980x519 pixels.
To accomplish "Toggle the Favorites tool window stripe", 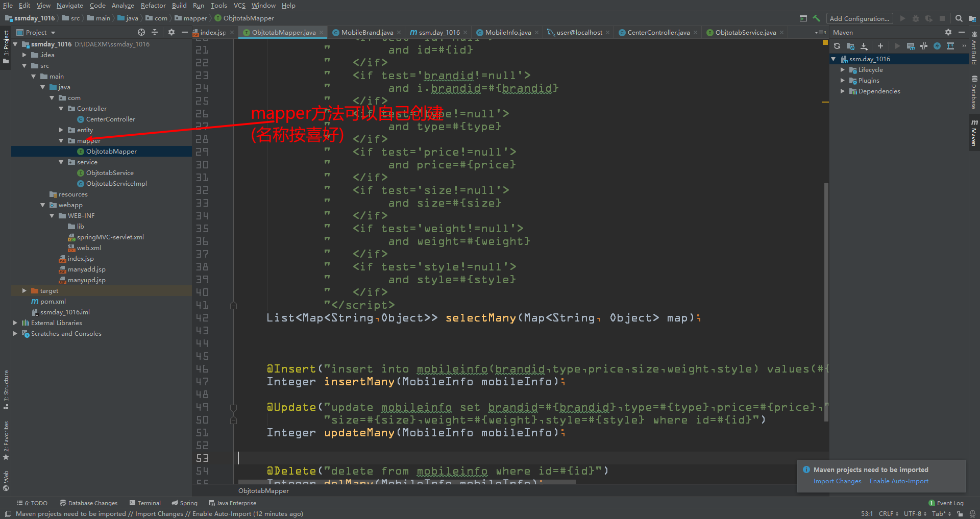I will [6, 440].
